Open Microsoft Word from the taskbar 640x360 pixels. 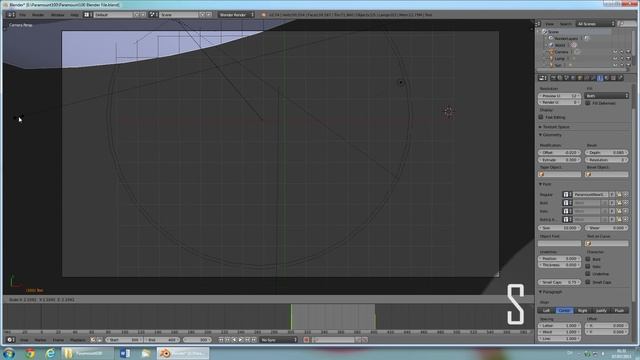125,353
